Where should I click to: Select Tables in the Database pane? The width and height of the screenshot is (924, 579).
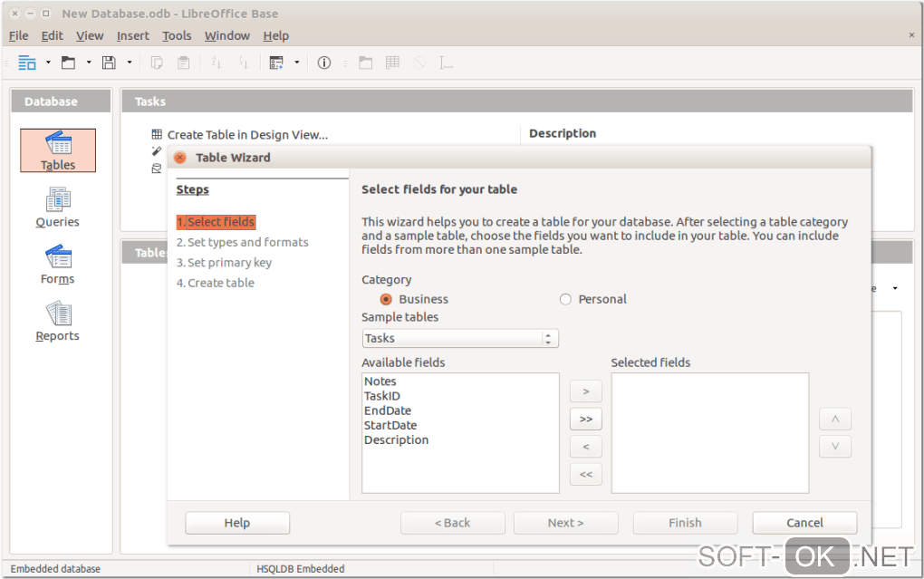pos(58,150)
